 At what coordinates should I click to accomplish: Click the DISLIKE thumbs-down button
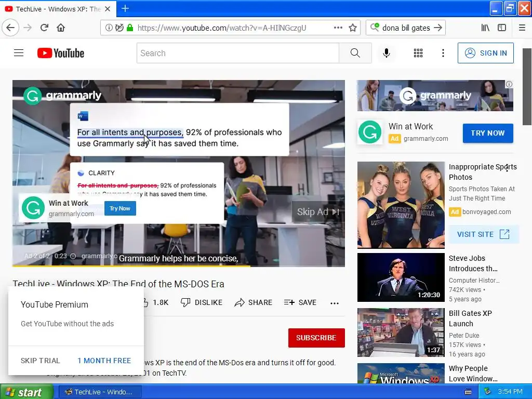201,302
